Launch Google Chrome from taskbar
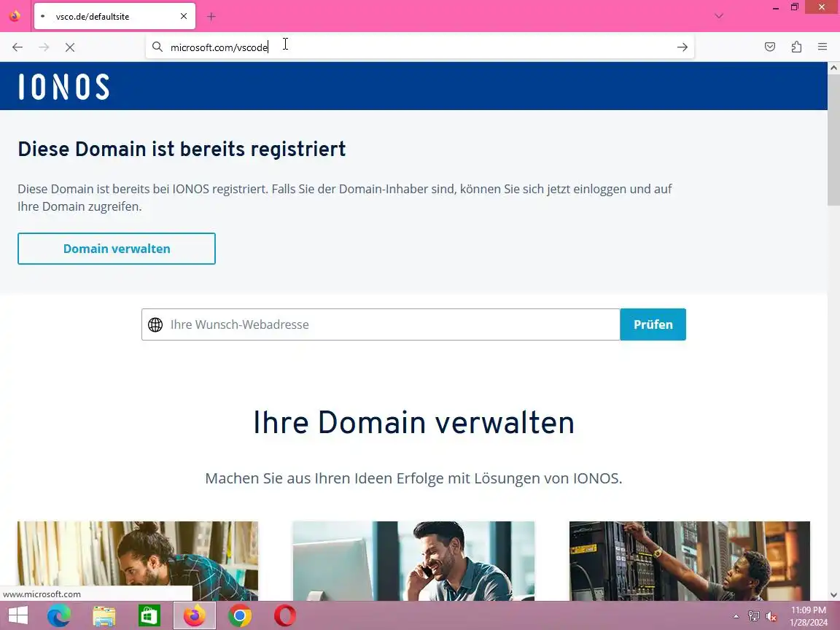Viewport: 840px width, 630px height. tap(239, 615)
